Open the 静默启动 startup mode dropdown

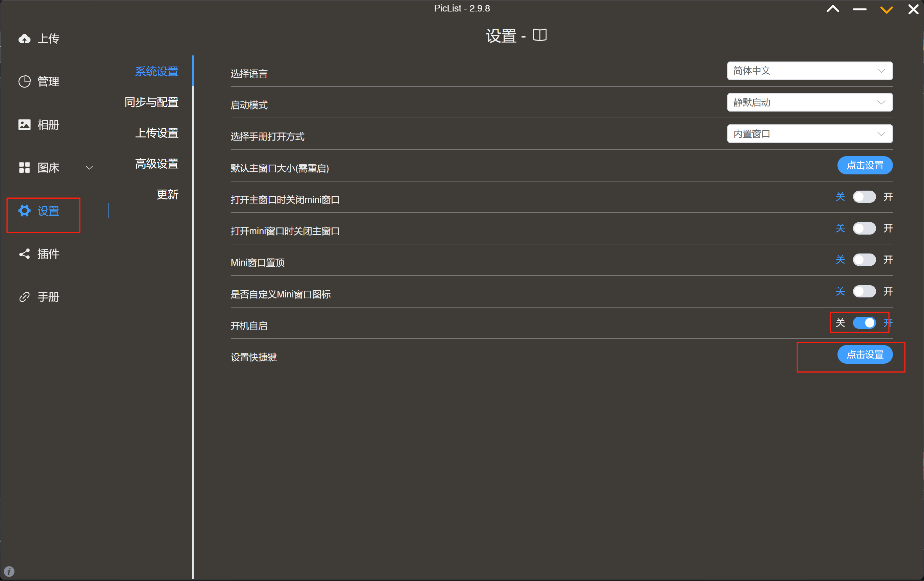point(810,102)
